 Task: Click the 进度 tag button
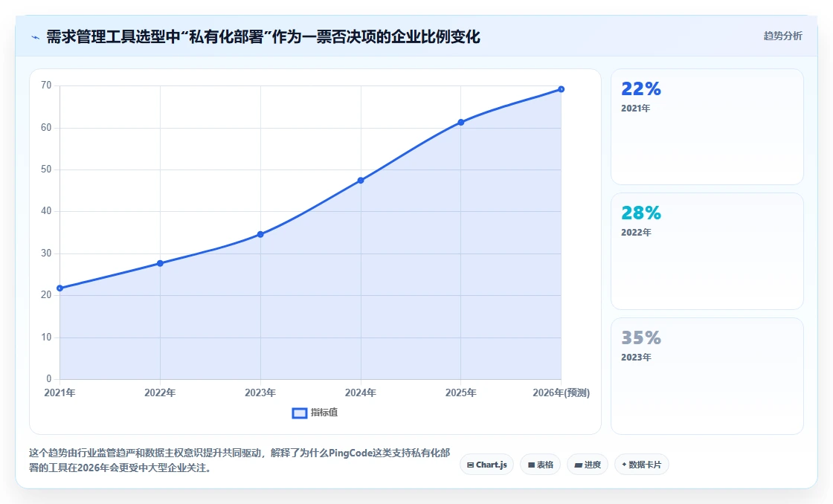[x=588, y=465]
